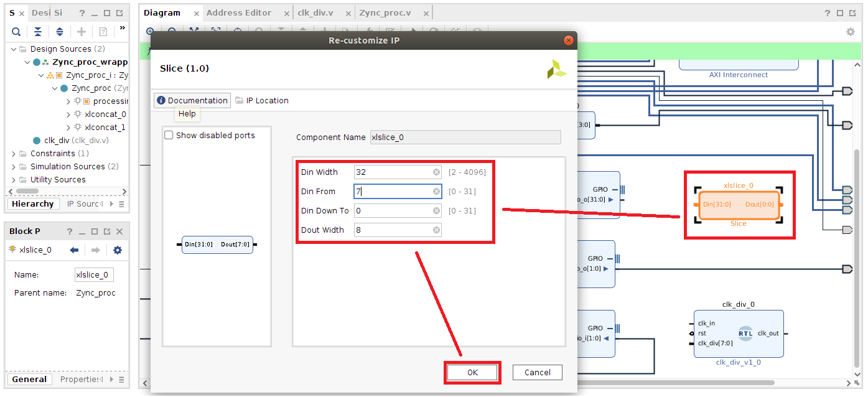Close the Re-customize IP dialog
The height and width of the screenshot is (397, 868).
click(x=568, y=40)
